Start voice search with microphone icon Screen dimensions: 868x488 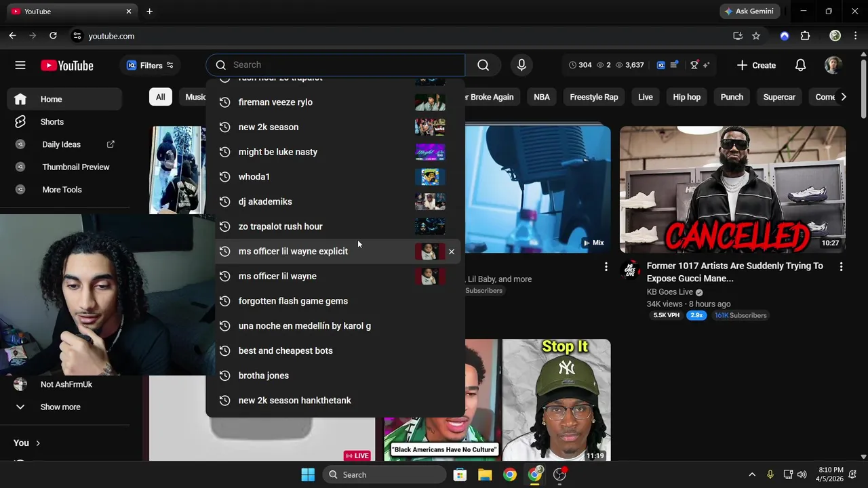(521, 65)
